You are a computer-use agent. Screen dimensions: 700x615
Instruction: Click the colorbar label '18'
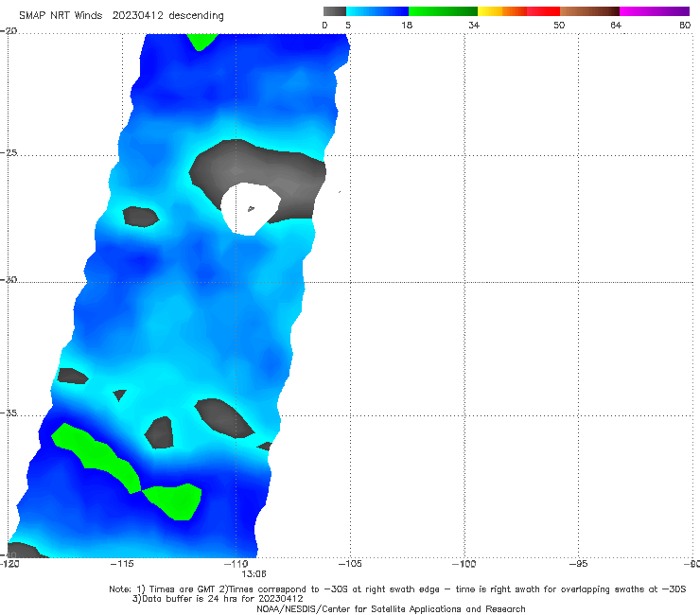407,25
